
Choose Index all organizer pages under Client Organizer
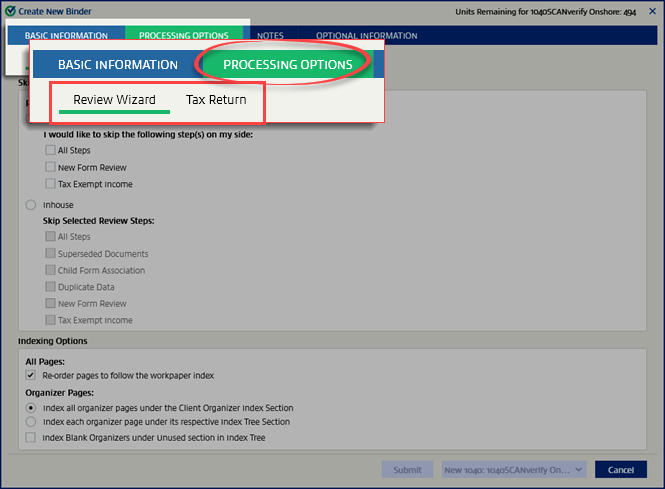click(31, 408)
